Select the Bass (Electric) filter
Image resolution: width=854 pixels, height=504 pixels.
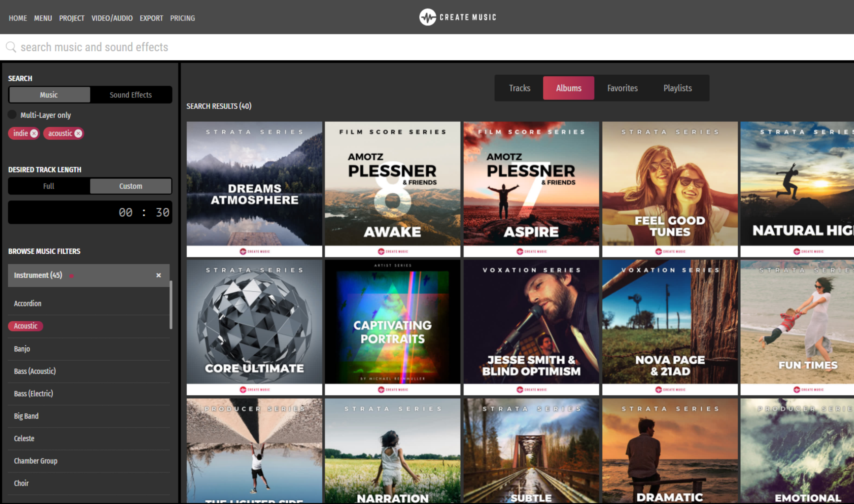pyautogui.click(x=89, y=393)
